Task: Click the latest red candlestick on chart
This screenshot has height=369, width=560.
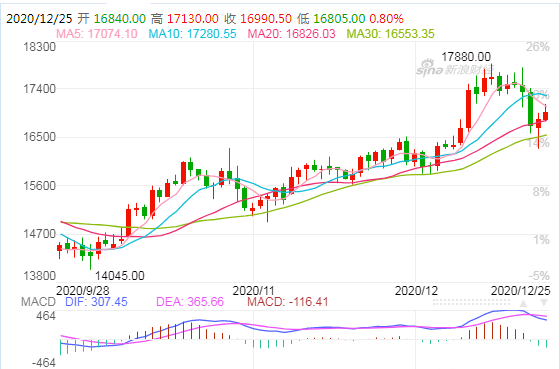Action: point(545,115)
